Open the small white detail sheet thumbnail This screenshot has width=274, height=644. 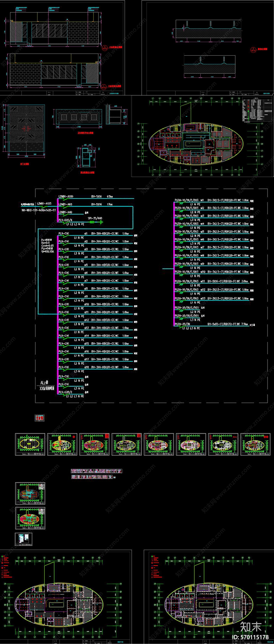(24, 539)
